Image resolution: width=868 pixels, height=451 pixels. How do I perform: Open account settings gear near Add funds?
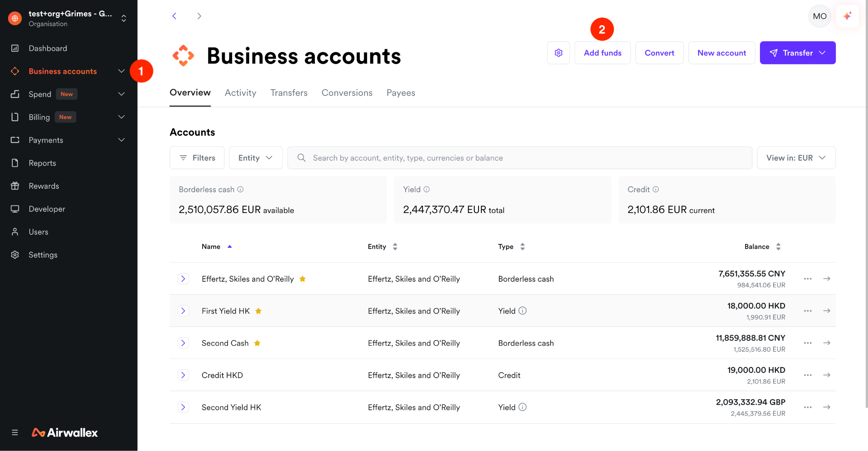[559, 53]
